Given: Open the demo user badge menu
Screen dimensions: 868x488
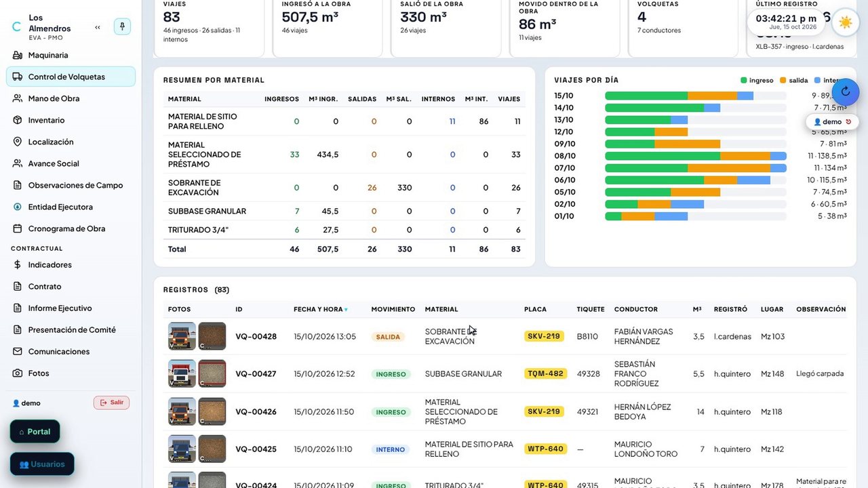Looking at the screenshot, I should coord(831,122).
